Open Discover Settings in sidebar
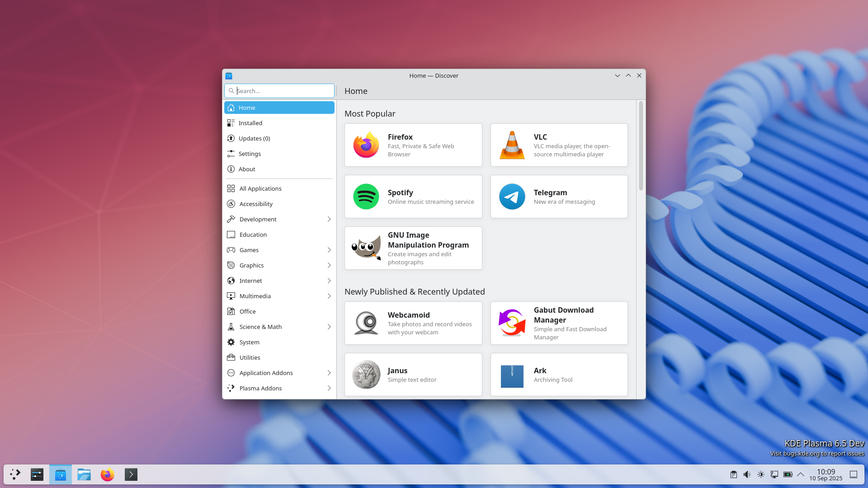 click(279, 154)
